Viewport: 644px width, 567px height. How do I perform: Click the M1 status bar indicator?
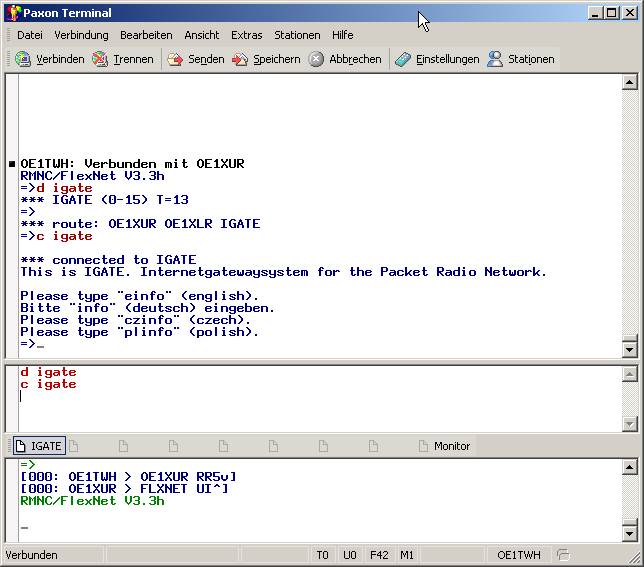tap(407, 555)
